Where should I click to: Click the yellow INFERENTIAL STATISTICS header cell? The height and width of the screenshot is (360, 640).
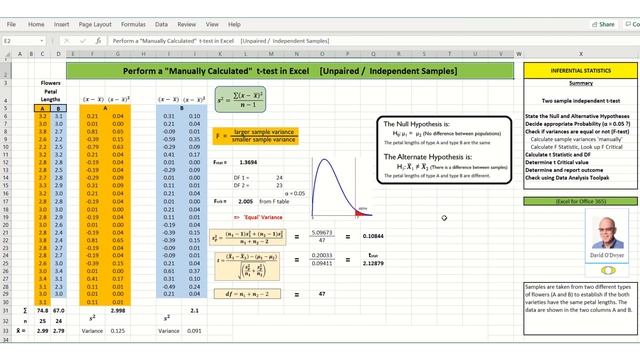(x=580, y=71)
